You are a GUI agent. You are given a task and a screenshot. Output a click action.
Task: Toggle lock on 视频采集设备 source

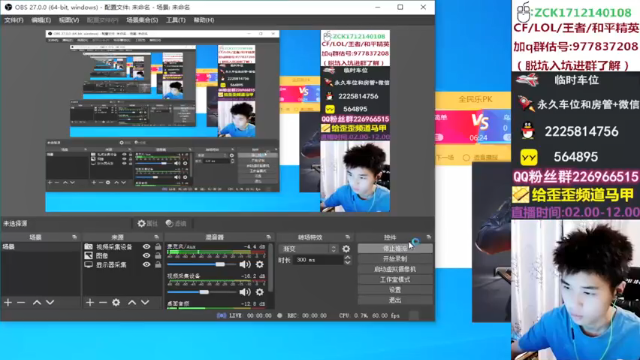(x=158, y=247)
